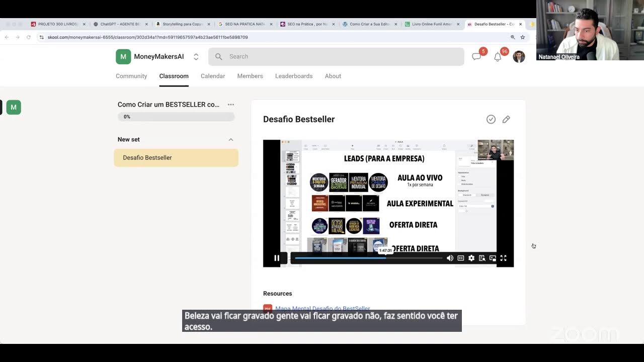The width and height of the screenshot is (644, 362).
Task: Focus the Skool search field
Action: coord(336,56)
